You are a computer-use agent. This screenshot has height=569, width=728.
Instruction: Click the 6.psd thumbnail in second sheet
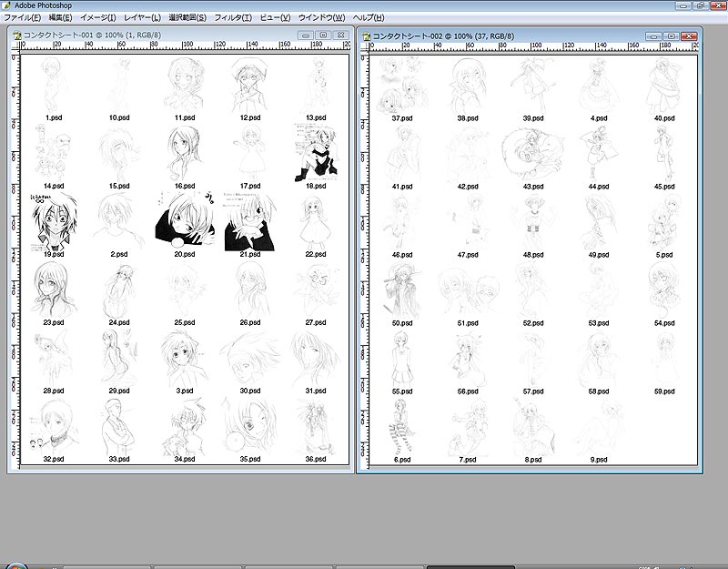[400, 425]
